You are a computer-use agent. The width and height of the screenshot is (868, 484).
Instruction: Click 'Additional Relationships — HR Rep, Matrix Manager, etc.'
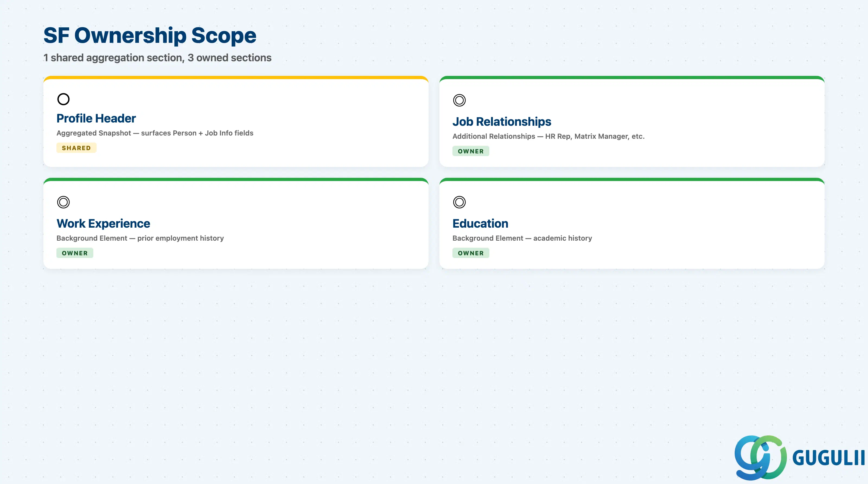548,137
